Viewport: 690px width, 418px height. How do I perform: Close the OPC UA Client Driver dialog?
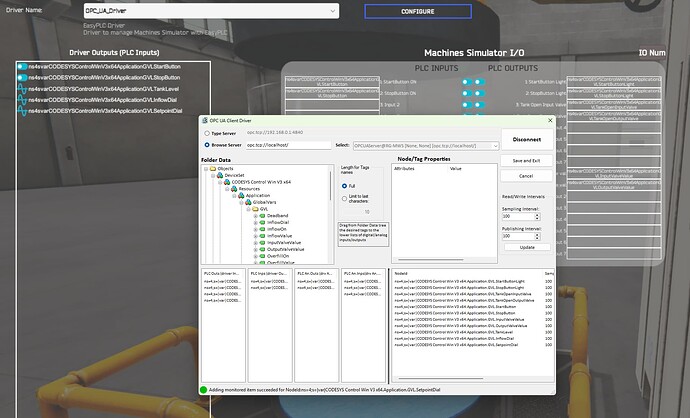click(x=550, y=120)
